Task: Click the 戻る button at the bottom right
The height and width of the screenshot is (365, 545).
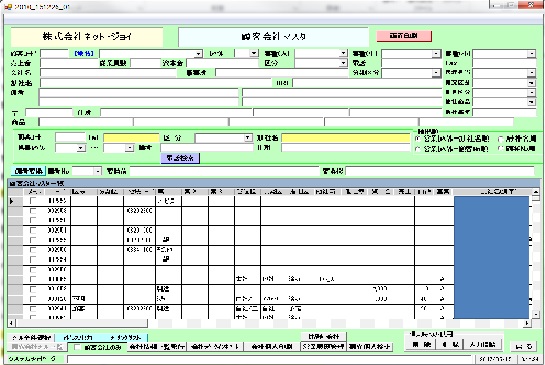Action: click(523, 346)
